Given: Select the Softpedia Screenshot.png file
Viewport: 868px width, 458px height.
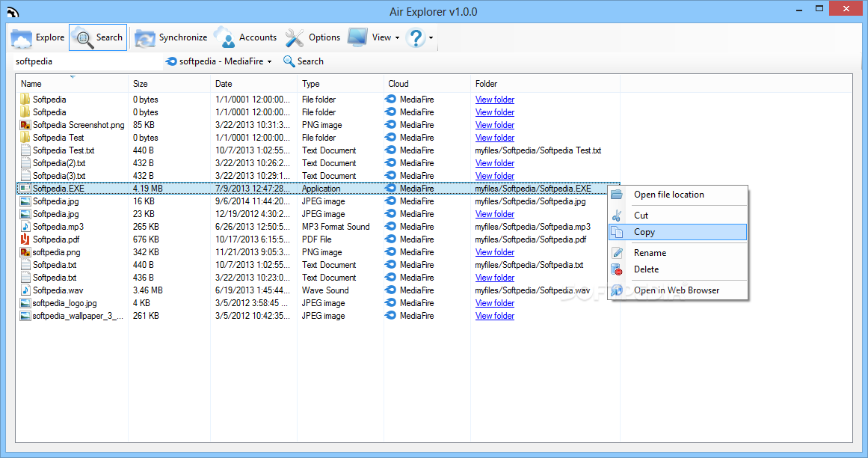Looking at the screenshot, I should (x=78, y=125).
